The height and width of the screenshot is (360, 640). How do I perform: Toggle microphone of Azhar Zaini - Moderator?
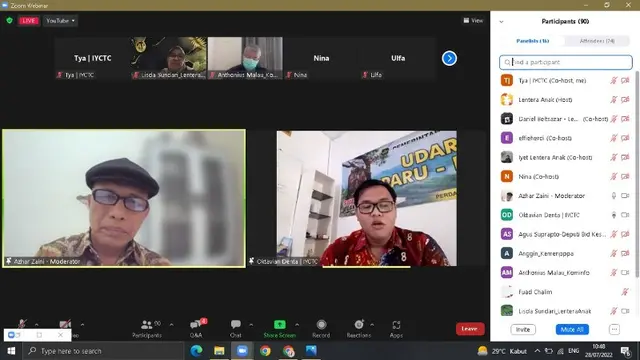(613, 196)
